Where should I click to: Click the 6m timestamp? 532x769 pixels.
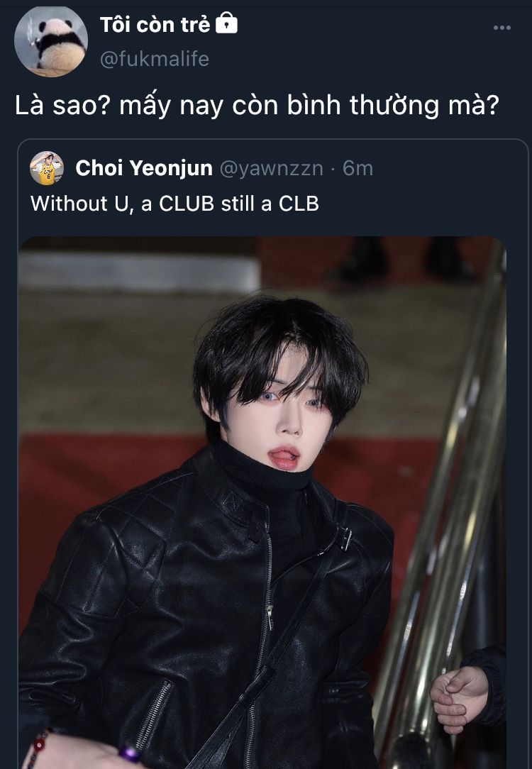(358, 168)
